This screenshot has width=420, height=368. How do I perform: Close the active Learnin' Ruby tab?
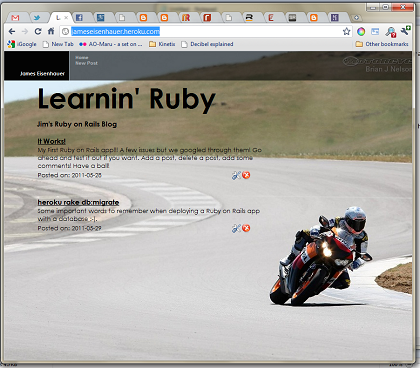coord(66,17)
